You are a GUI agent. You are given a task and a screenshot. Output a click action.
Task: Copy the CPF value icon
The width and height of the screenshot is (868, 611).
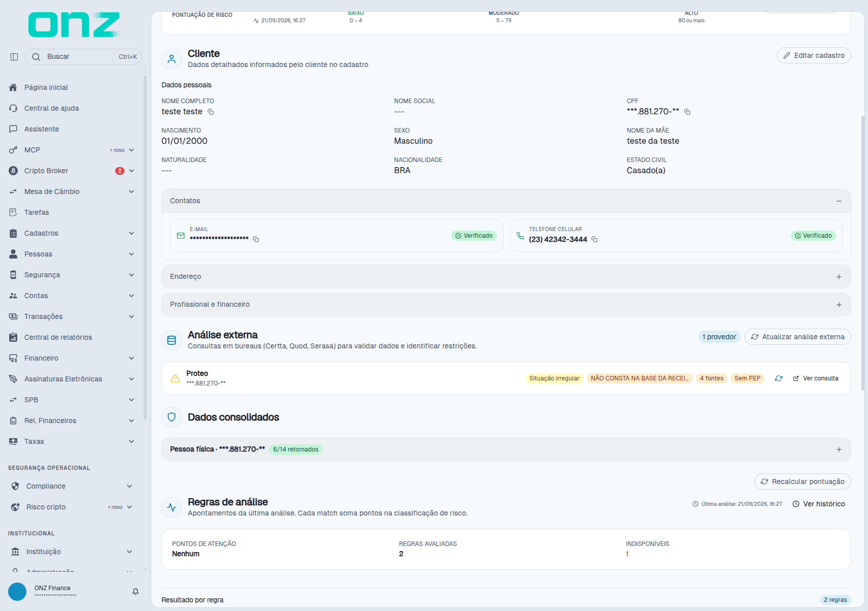(687, 112)
